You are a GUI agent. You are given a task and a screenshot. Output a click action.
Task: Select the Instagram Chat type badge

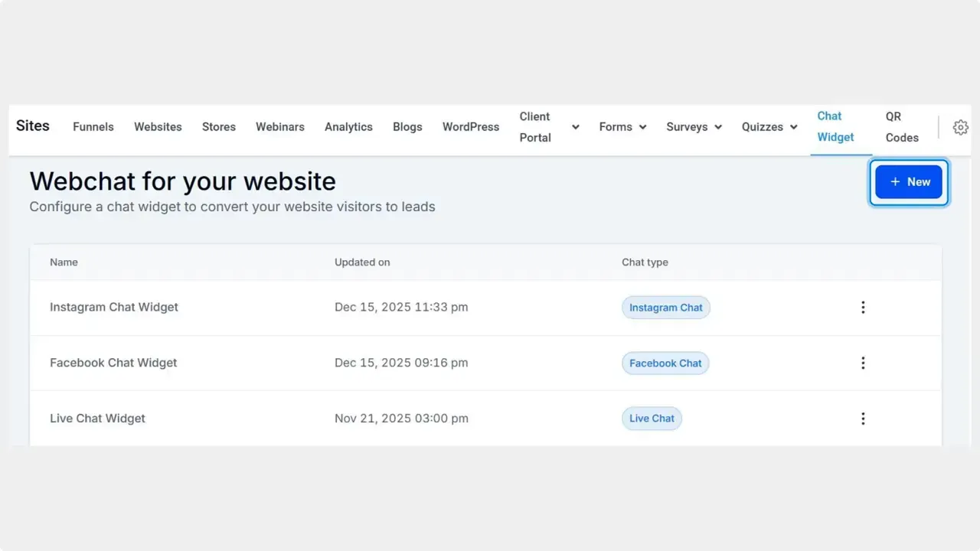point(665,307)
